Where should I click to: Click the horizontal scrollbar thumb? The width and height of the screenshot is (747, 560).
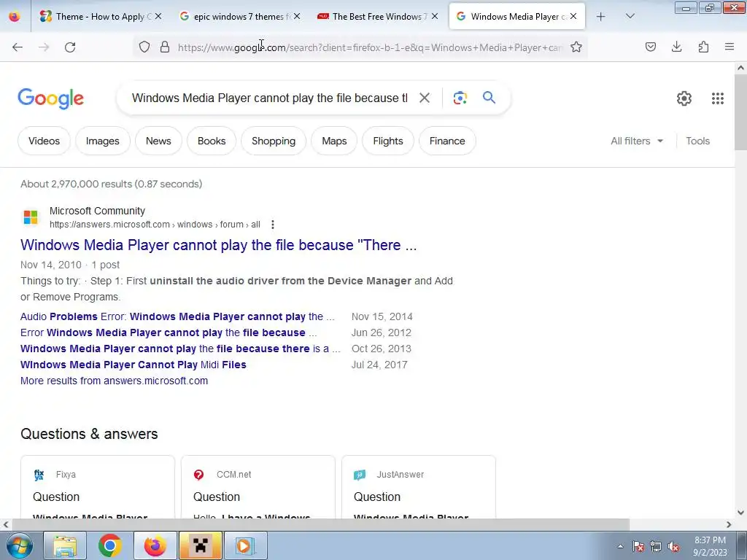tap(320, 524)
